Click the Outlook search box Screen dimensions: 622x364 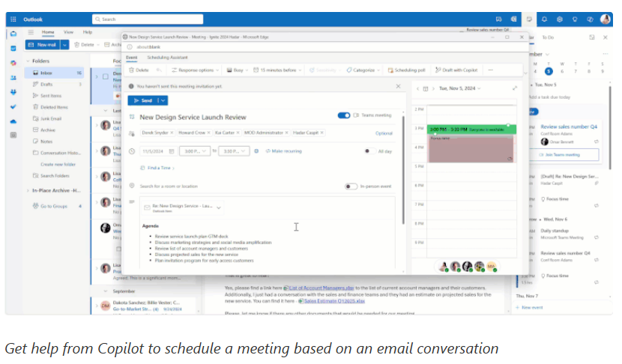pos(148,19)
